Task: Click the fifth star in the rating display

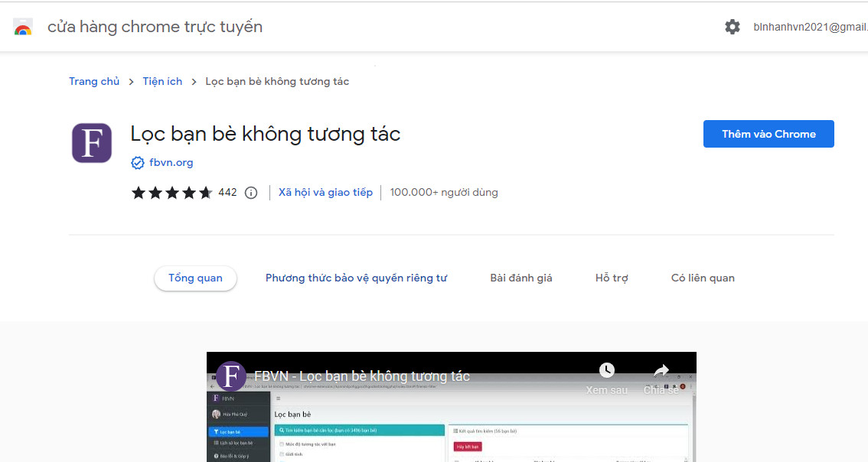Action: click(x=205, y=192)
